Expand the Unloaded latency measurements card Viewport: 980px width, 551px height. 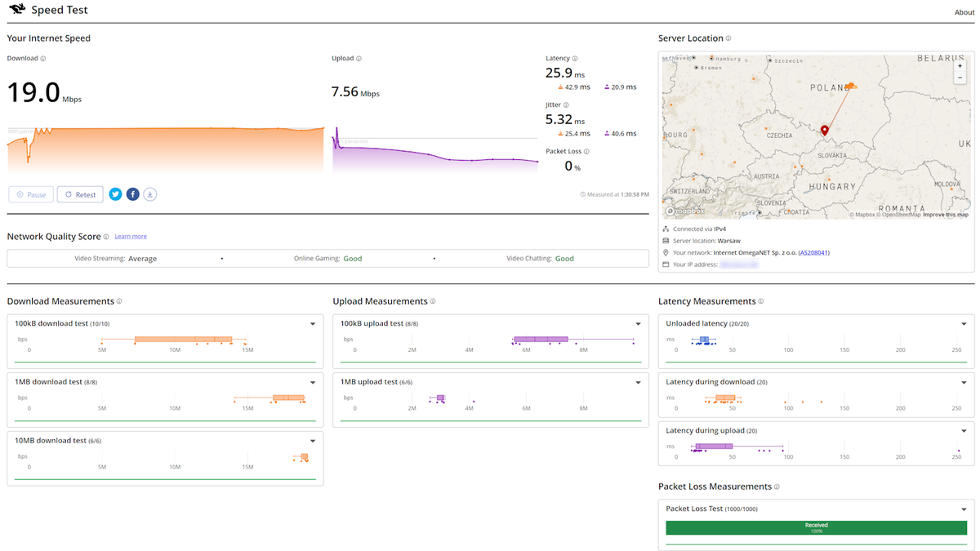963,323
